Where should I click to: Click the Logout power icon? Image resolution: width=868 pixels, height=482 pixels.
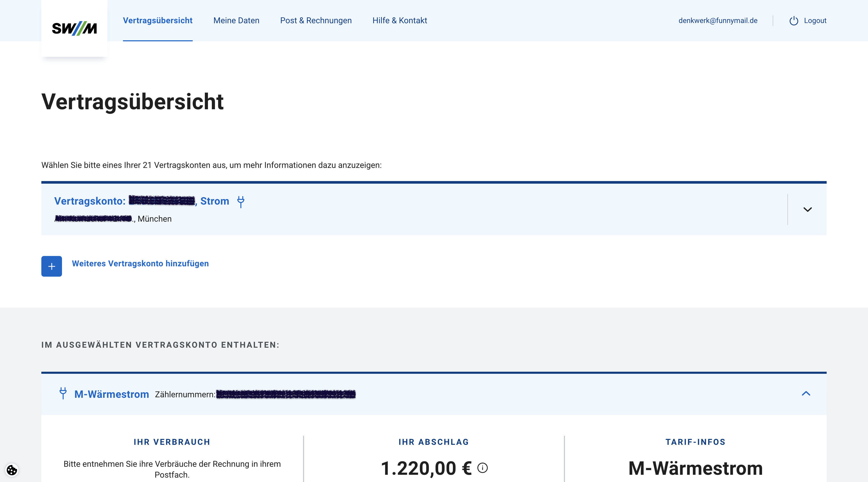[x=794, y=21]
